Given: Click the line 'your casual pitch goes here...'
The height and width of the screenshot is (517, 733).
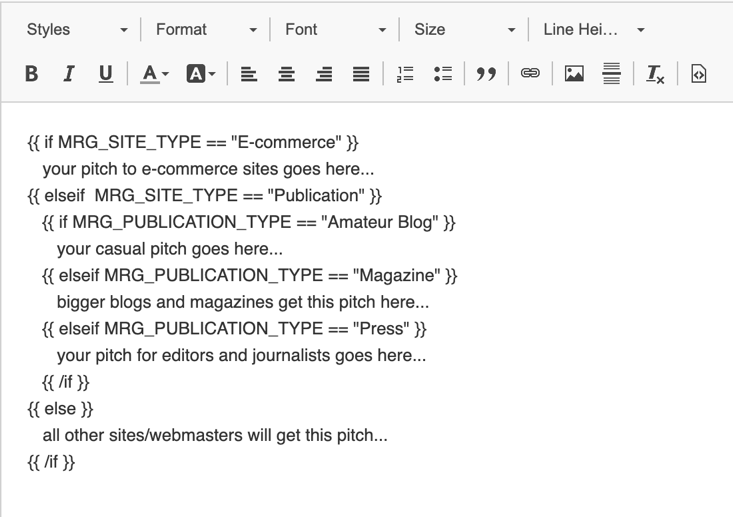Looking at the screenshot, I should pos(170,249).
